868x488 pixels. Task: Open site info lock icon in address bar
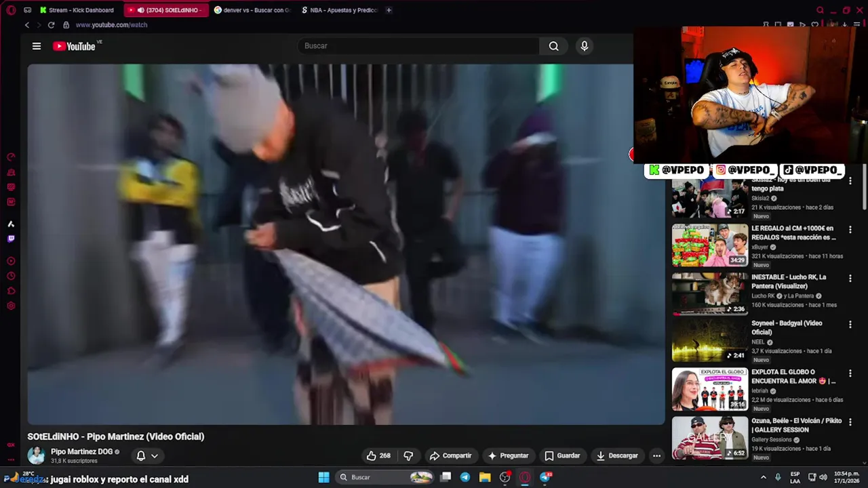[66, 25]
